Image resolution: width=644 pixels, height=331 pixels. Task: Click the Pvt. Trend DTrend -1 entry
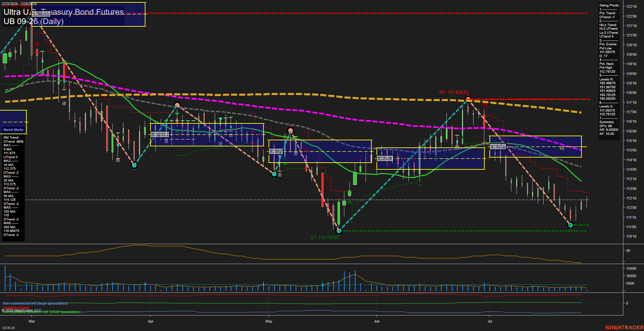(x=607, y=17)
